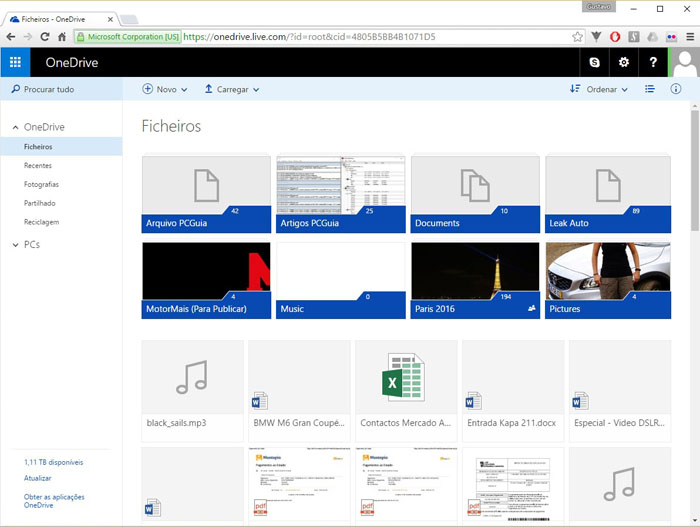This screenshot has height=527, width=700.
Task: Click the Word icon on BMW M6 Gran Coupé
Action: (x=259, y=401)
